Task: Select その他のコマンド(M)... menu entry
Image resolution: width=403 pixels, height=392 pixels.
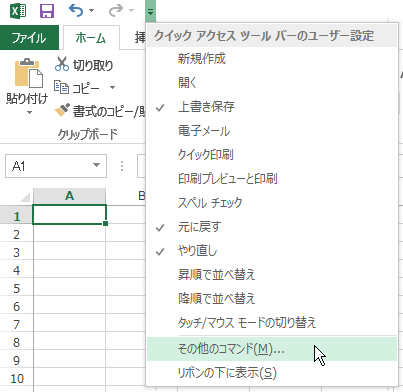Action: coord(272,349)
